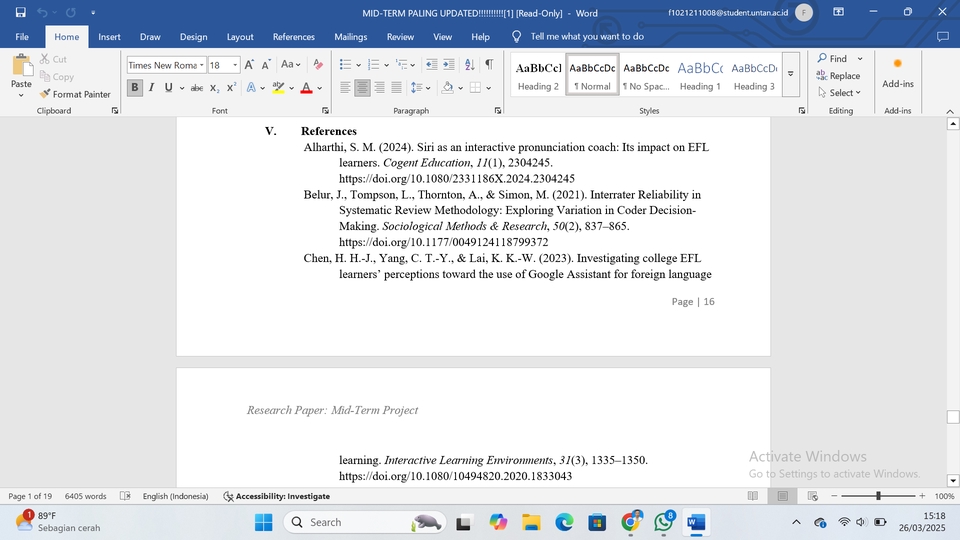Apply red font color swatch
The height and width of the screenshot is (540, 960).
(x=307, y=88)
